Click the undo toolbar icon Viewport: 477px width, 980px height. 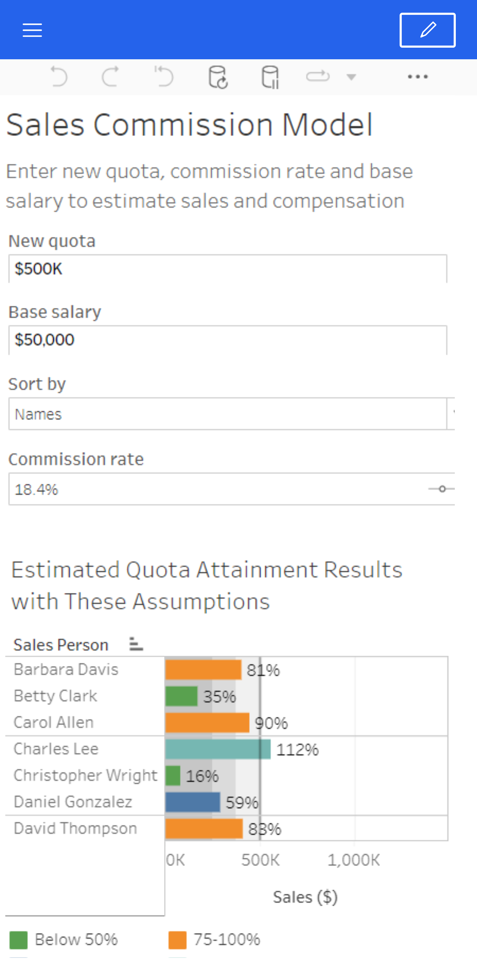click(x=59, y=76)
